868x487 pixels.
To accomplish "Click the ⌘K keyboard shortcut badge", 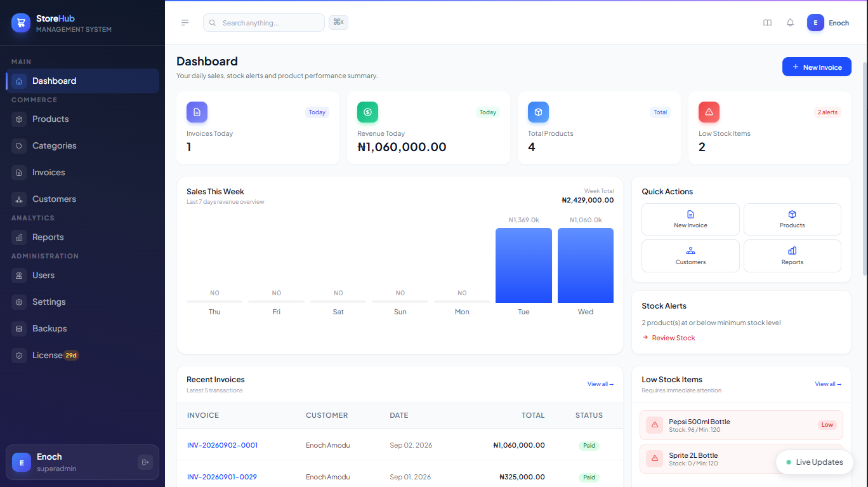I will [x=338, y=22].
